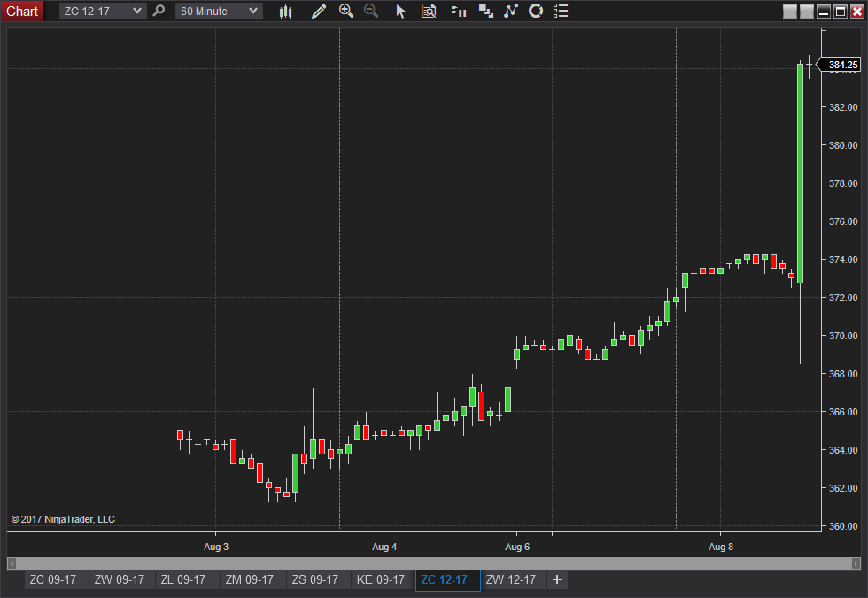
Task: Open the bar type chart style icon
Action: (x=285, y=11)
